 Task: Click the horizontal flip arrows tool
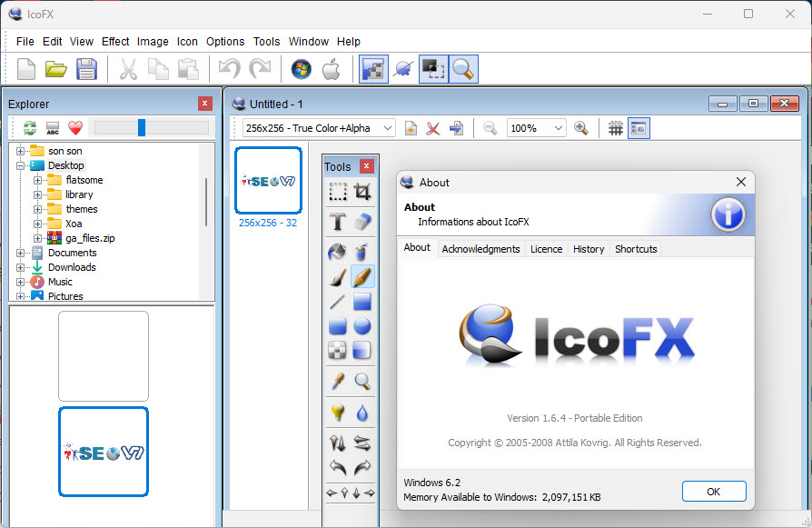click(x=362, y=443)
